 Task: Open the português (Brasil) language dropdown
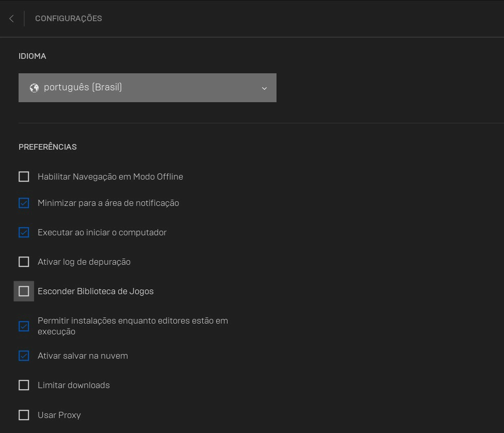click(147, 88)
